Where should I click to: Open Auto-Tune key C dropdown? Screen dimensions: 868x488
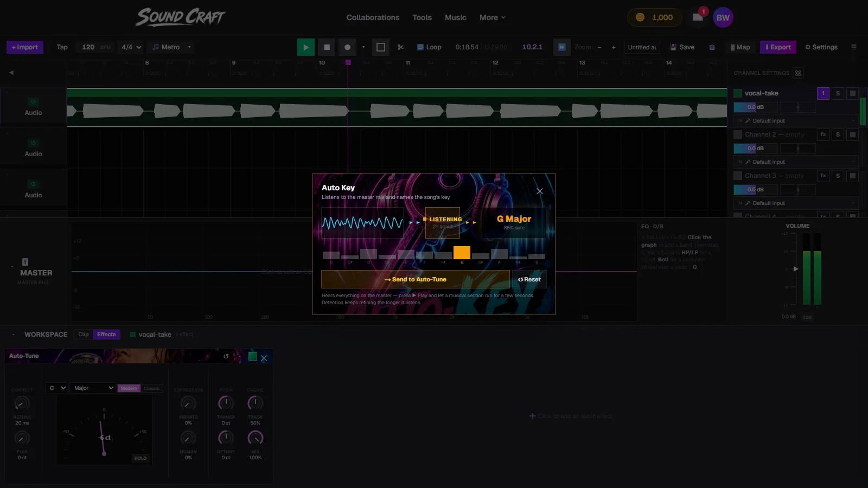[x=57, y=388]
